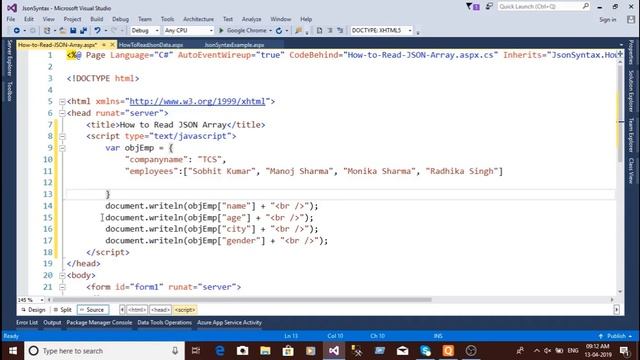The height and width of the screenshot is (360, 640).
Task: Open Microsoft Edge from taskbar
Action: [x=220, y=351]
